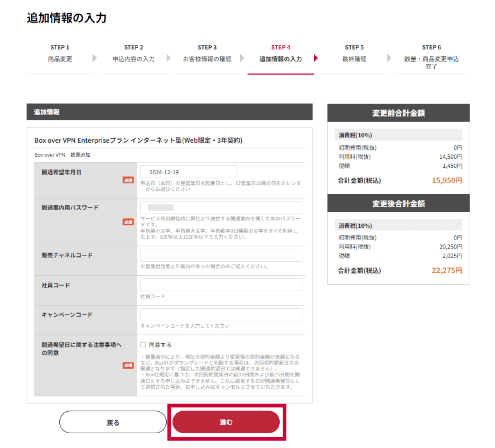Click the Box over VPN 数量追加 text
The width and height of the screenshot is (495, 448).
click(62, 155)
